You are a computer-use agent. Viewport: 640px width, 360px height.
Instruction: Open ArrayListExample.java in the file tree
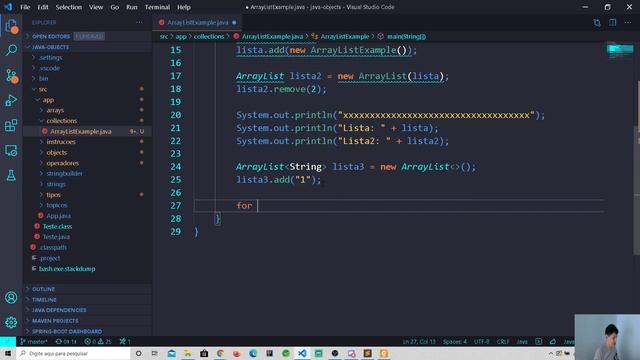click(x=88, y=131)
